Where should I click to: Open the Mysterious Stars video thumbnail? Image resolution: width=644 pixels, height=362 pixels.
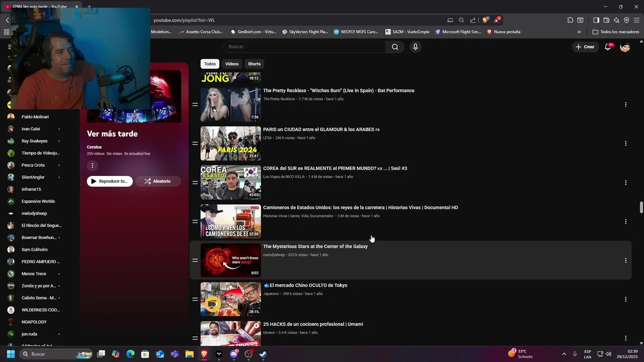230,260
